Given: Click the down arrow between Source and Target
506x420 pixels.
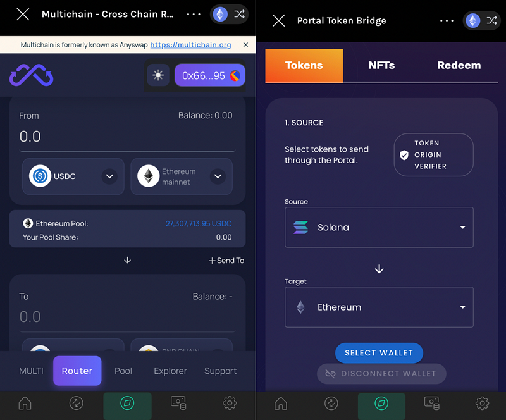Looking at the screenshot, I should point(379,269).
